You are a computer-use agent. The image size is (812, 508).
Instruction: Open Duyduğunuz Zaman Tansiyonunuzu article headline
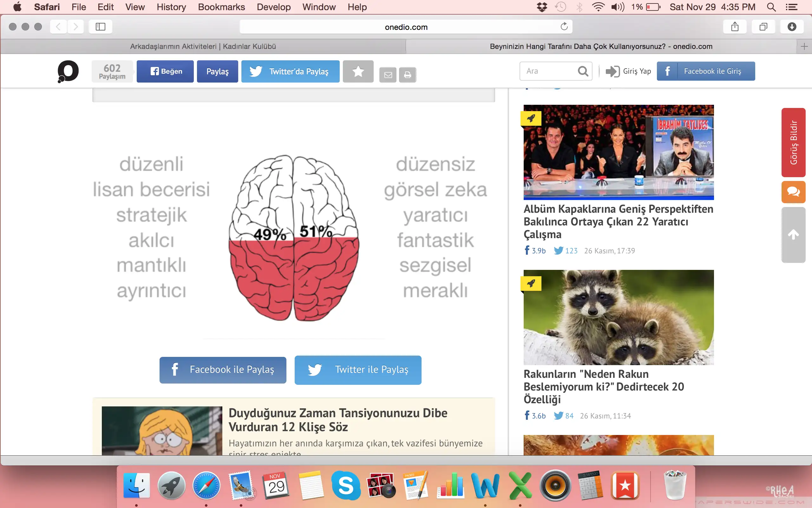click(338, 420)
